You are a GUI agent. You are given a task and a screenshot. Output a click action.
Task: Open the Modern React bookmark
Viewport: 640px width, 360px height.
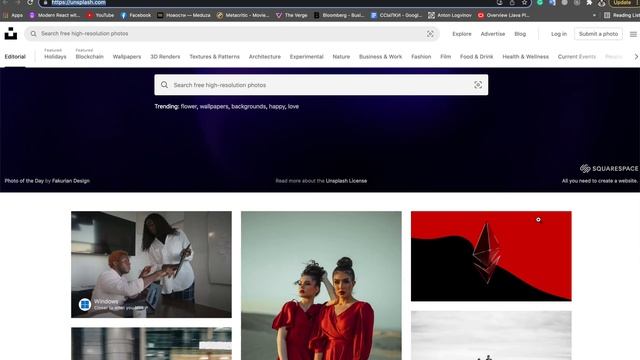(55, 15)
